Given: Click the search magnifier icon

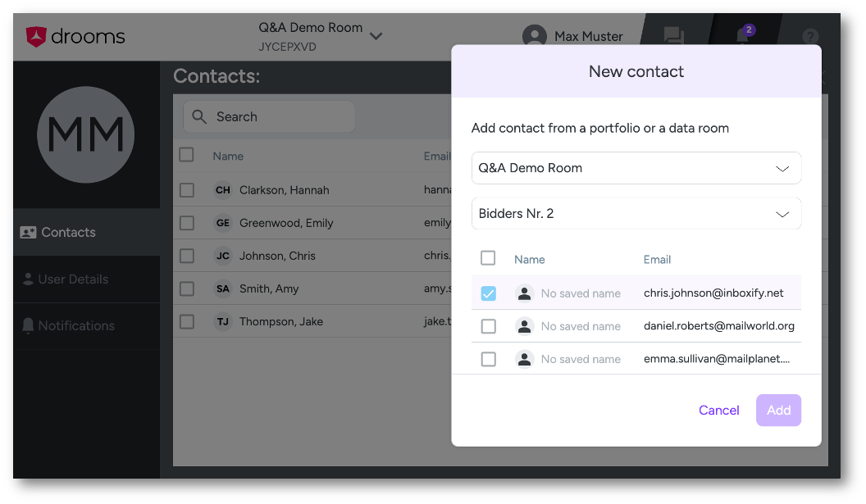Looking at the screenshot, I should pos(199,116).
